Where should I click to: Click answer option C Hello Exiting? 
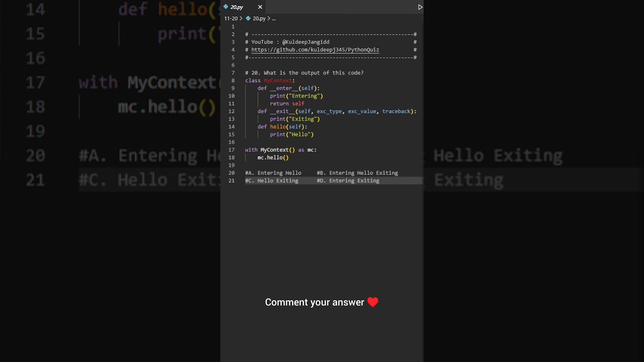tap(272, 180)
